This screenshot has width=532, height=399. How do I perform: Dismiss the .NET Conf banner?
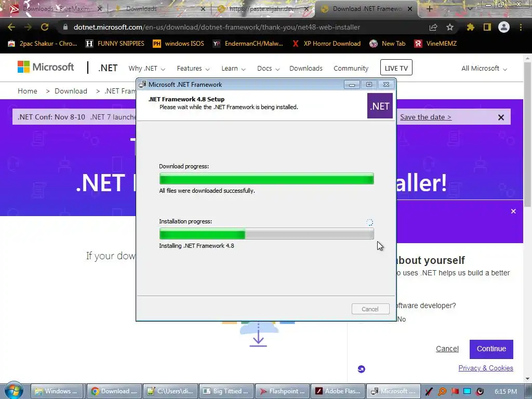pos(501,117)
